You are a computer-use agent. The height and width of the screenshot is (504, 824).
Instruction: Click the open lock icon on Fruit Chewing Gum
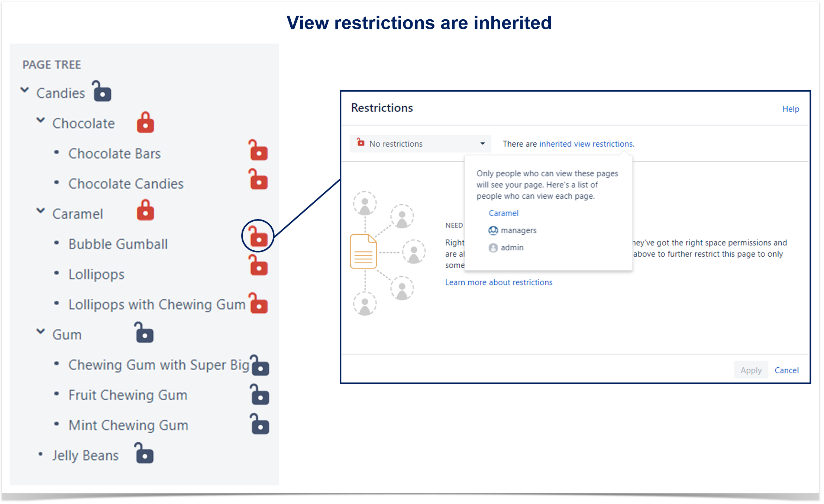(x=259, y=394)
